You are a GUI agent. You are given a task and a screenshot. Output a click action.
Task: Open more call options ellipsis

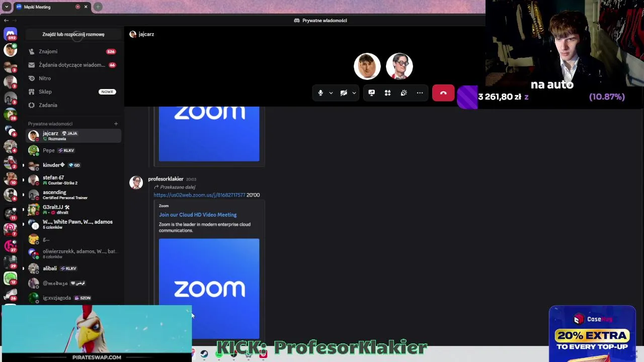[x=420, y=93]
